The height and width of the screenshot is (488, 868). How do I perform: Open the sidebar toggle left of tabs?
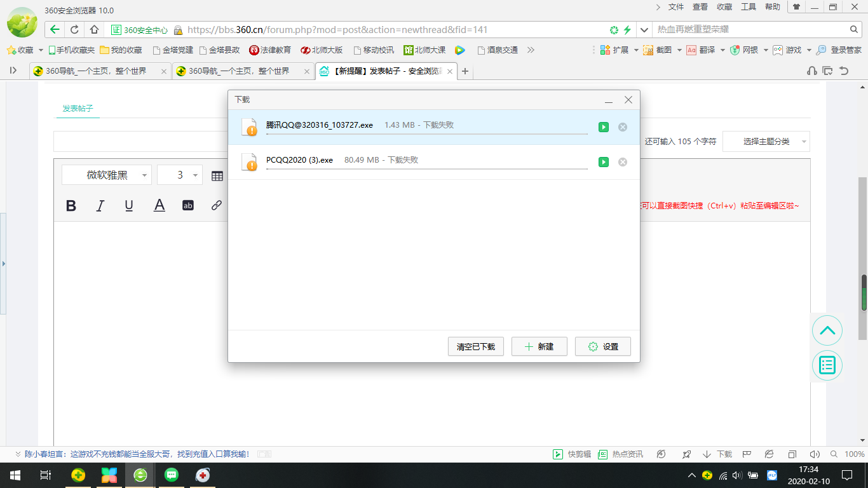(13, 71)
